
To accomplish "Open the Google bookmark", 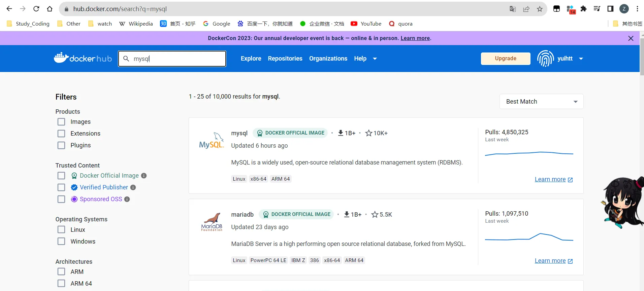I will pos(217,24).
